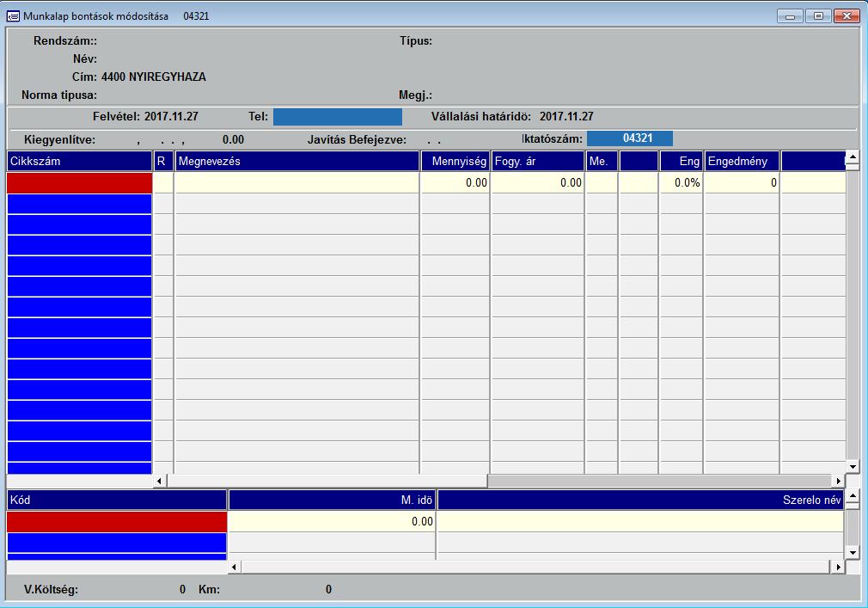Click left arrow of parts grid horizontal scrollbar

[x=160, y=481]
